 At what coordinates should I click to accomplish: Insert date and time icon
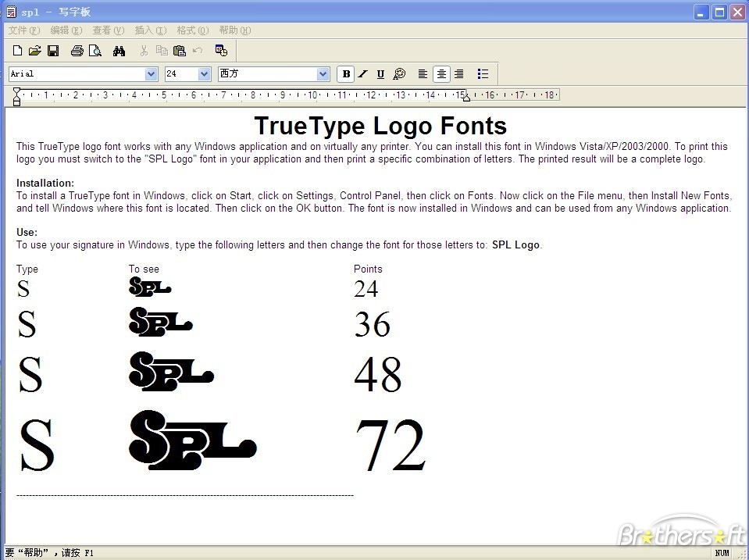[221, 51]
